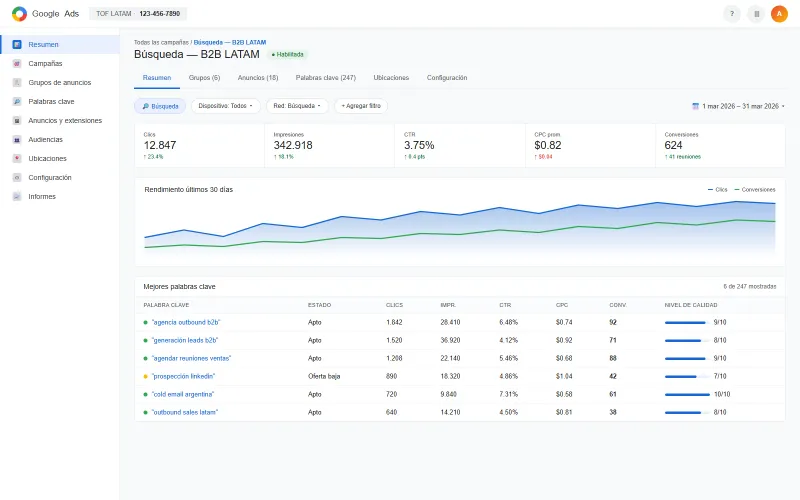The image size is (800, 500).
Task: Click the Búsqueda — B2B LATAM breadcrumb link
Action: 230,42
